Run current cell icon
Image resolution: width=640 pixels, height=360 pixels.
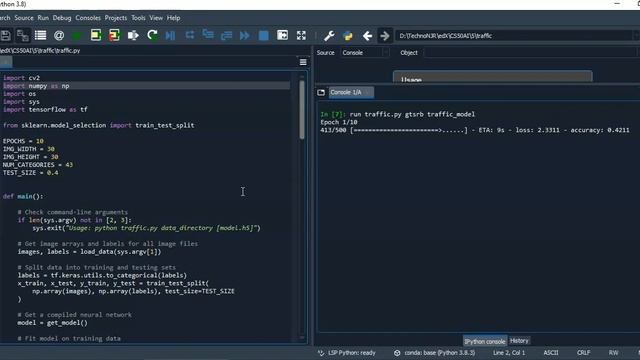(96, 36)
